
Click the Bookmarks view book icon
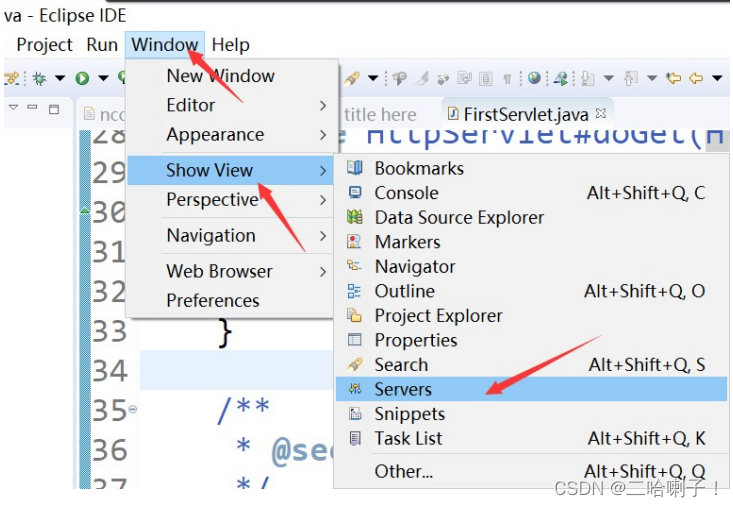click(354, 168)
